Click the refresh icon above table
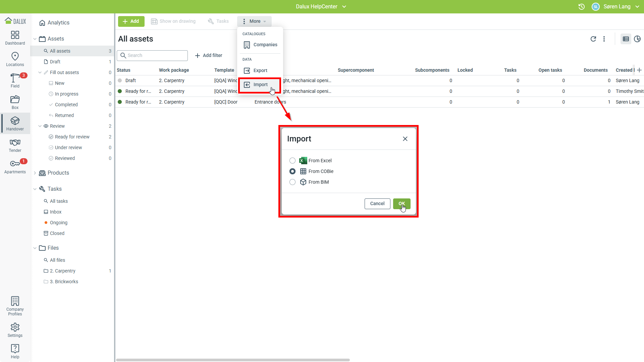644x362 pixels. [x=593, y=39]
